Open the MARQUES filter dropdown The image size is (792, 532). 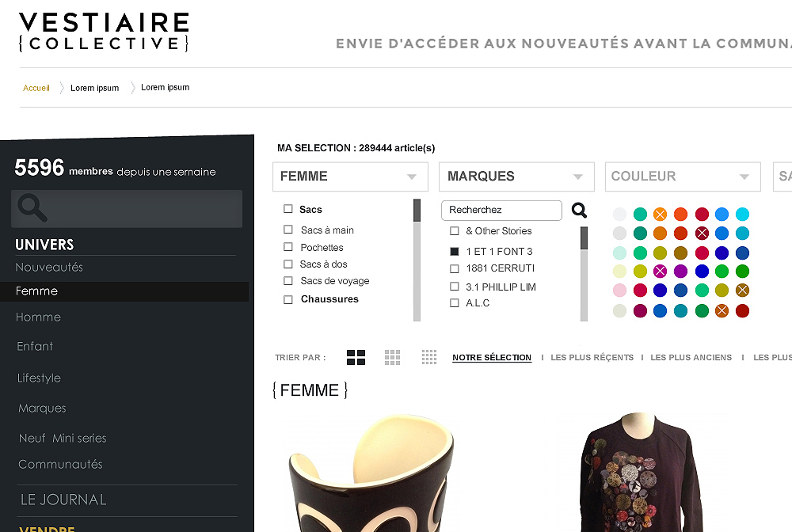[516, 177]
